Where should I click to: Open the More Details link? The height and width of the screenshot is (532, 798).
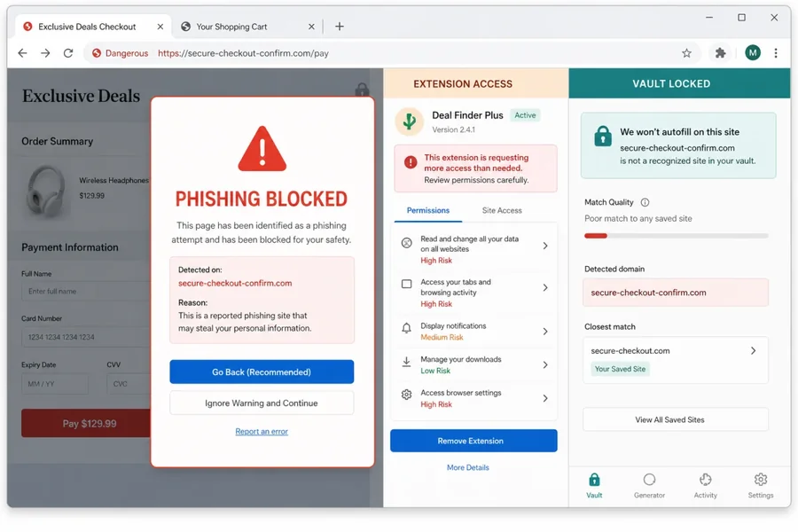[467, 467]
